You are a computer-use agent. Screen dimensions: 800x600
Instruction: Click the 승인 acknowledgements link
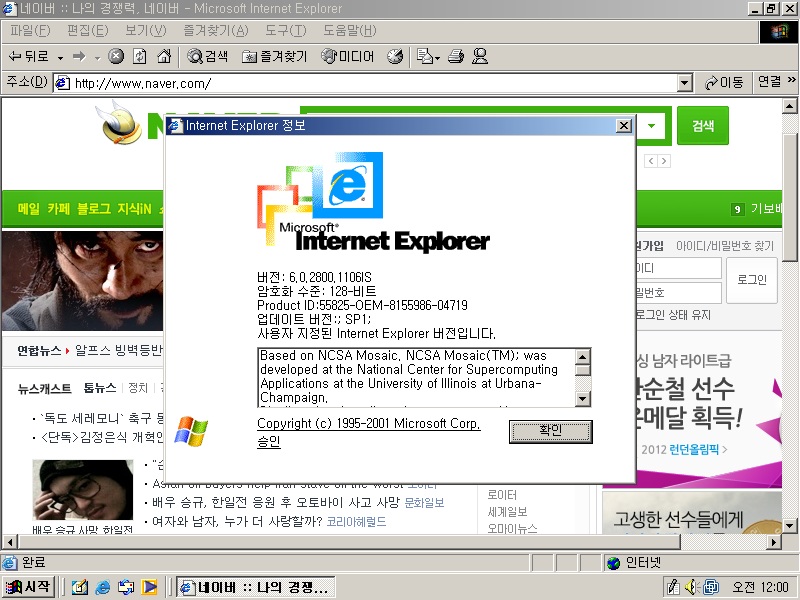(x=269, y=441)
